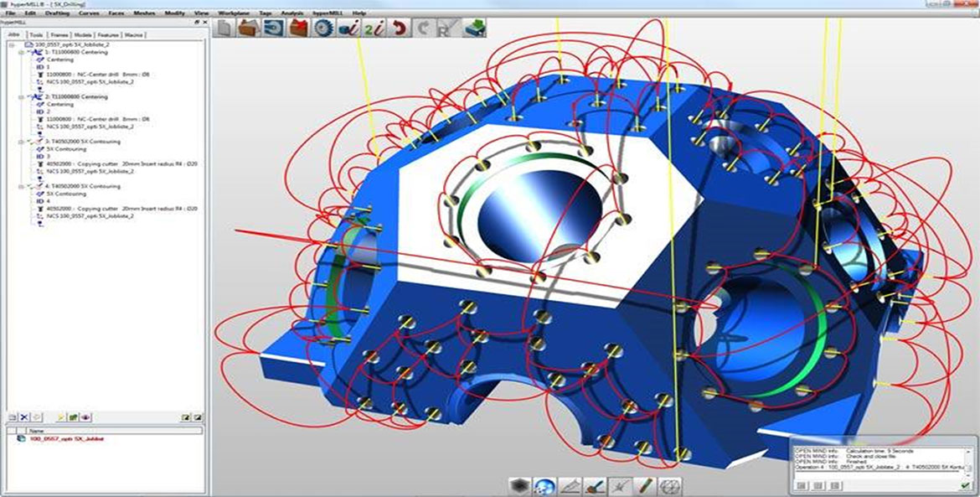The width and height of the screenshot is (980, 497).
Task: Click the shaded cube icon in bottom toolbar
Action: [x=520, y=485]
